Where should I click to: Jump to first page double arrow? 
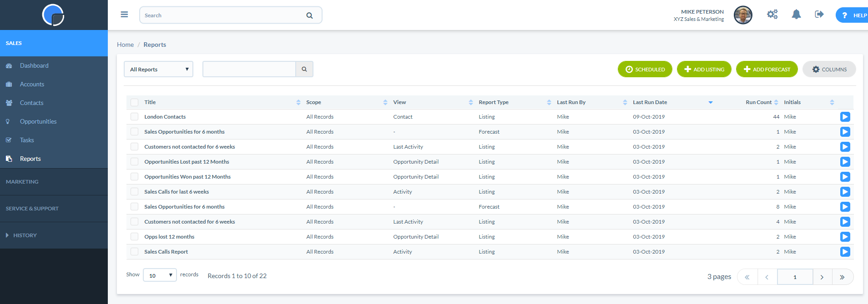pyautogui.click(x=747, y=277)
